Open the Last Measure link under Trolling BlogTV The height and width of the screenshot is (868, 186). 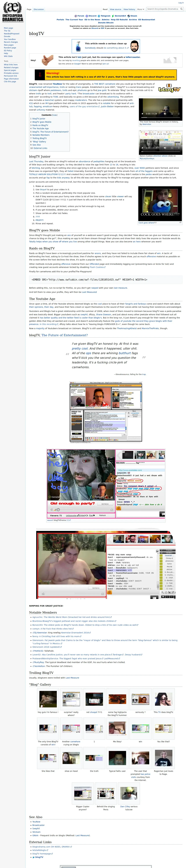click(x=72, y=678)
